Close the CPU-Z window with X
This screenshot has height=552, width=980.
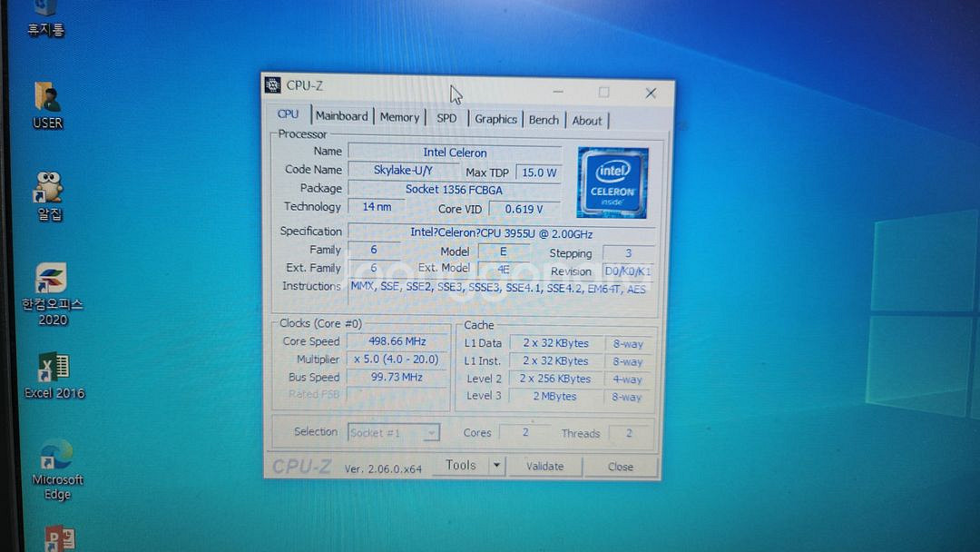(651, 94)
